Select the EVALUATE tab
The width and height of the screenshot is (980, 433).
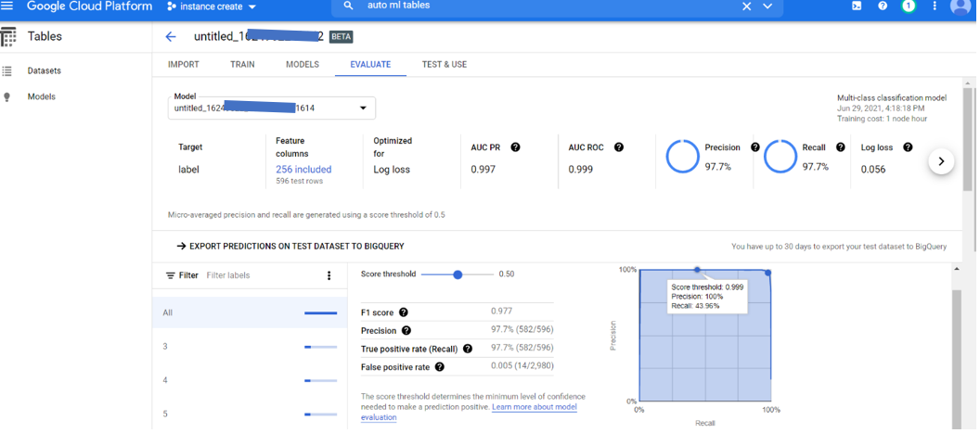pos(370,64)
